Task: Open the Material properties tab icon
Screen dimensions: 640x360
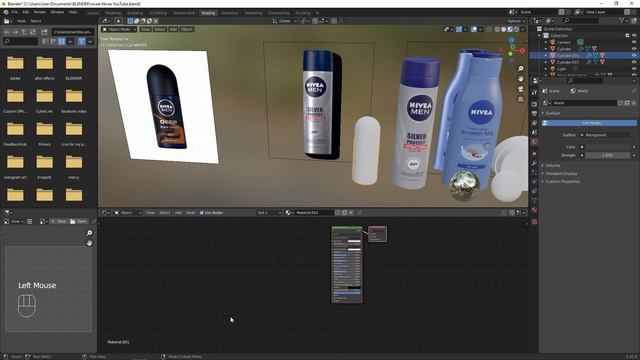Action: tap(534, 210)
